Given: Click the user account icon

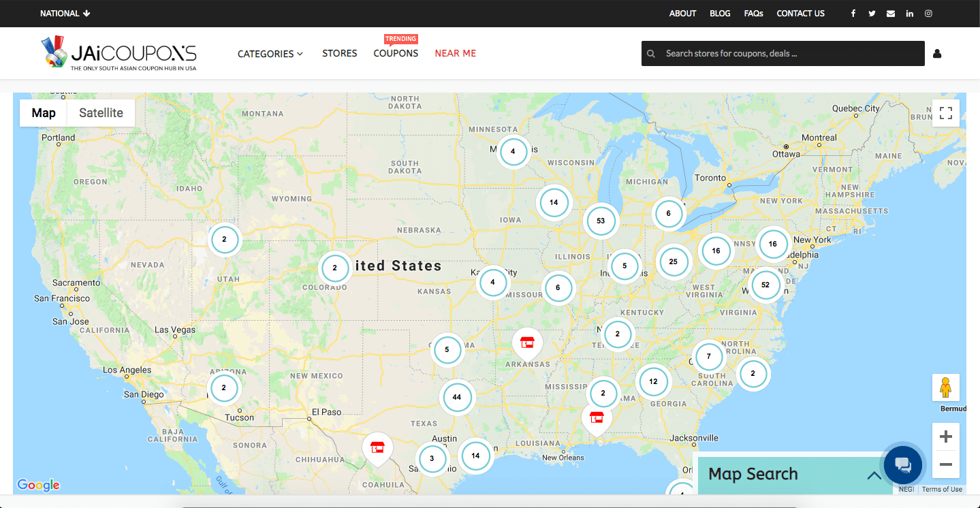Looking at the screenshot, I should pyautogui.click(x=937, y=54).
